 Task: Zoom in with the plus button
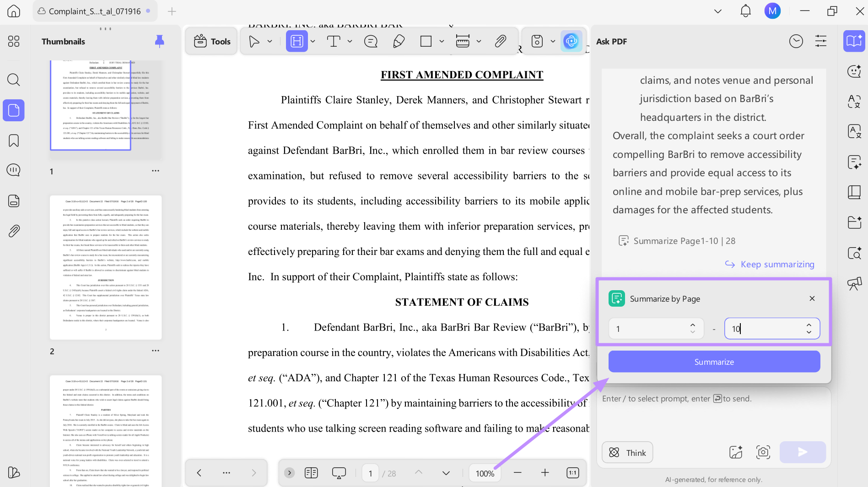(x=545, y=473)
